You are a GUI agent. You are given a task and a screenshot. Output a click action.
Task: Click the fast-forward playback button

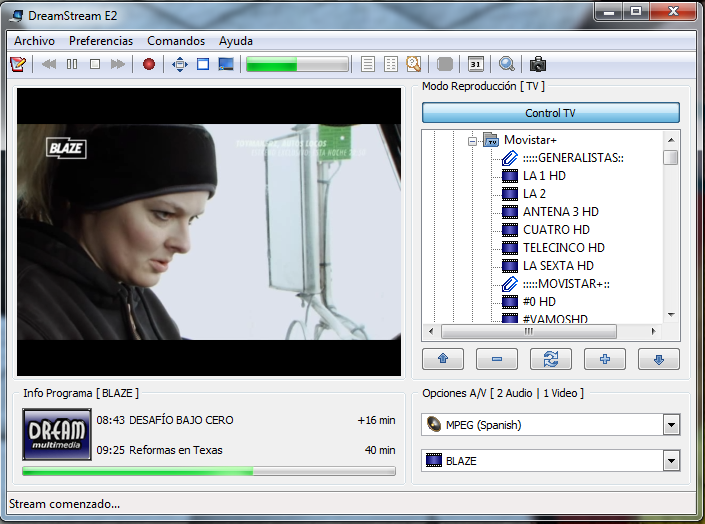tap(118, 64)
